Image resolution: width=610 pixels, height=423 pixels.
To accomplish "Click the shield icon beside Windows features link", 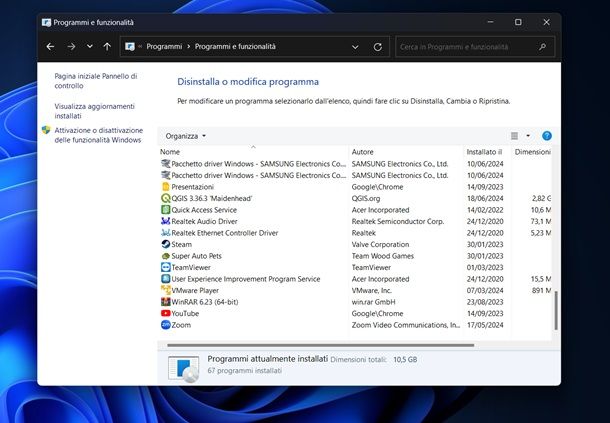I will click(x=46, y=130).
